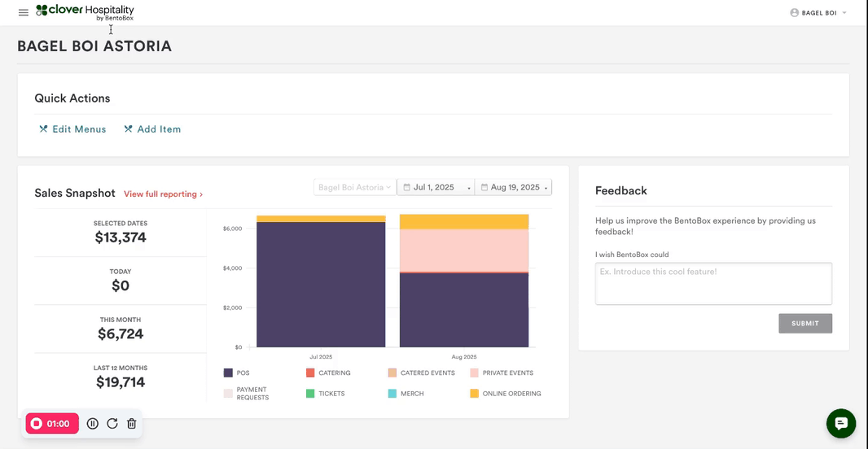Open Edit Menus quick action

coord(72,129)
